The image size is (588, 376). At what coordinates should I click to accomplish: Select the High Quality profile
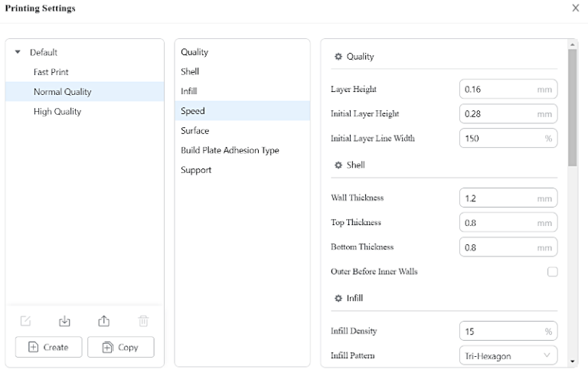(x=57, y=112)
